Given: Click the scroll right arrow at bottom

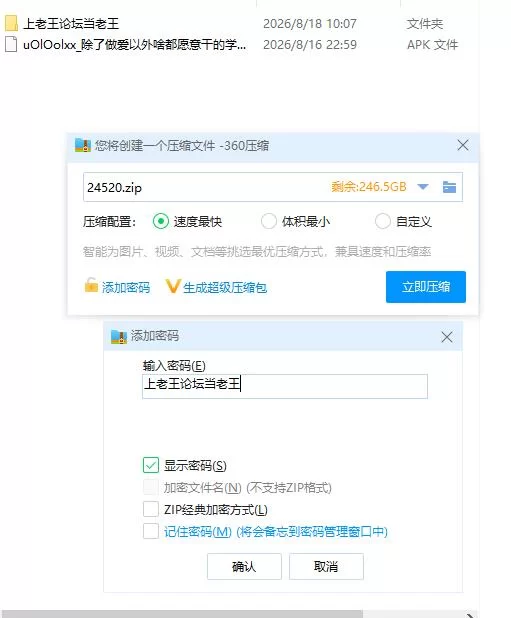Looking at the screenshot, I should pyautogui.click(x=470, y=614).
